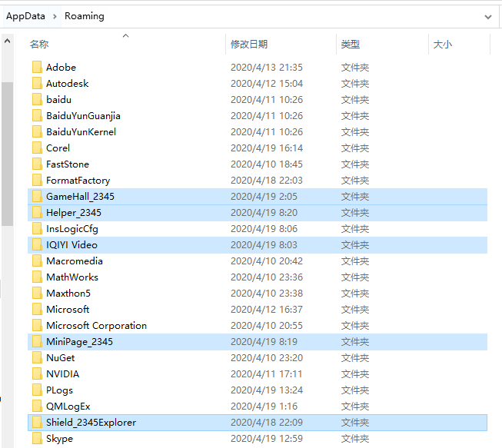This screenshot has height=448, width=502.
Task: Click the sort arrow above the name column
Action: [x=126, y=35]
